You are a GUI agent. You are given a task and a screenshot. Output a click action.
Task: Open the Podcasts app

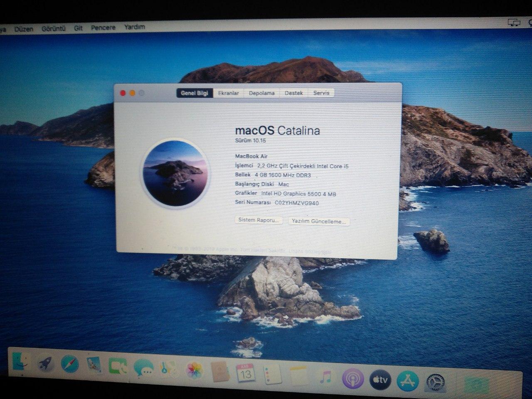[x=353, y=379]
